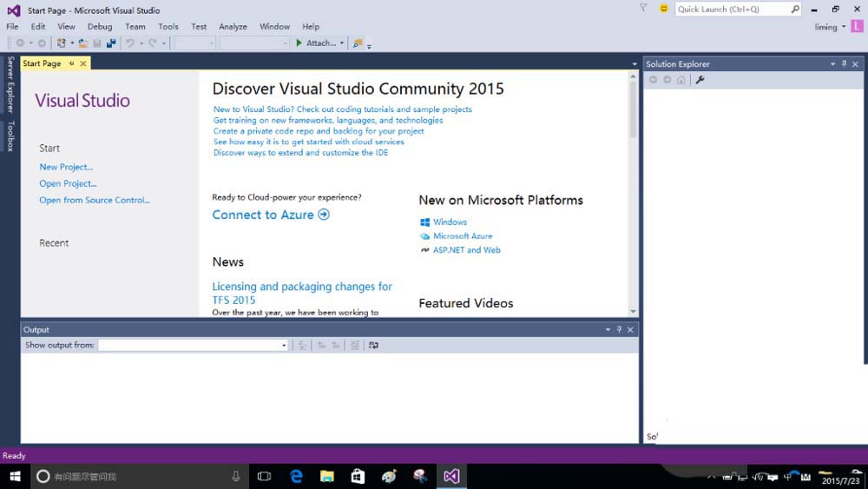Click the New Project toolbar icon
Viewport: 868px width, 489px height.
point(62,43)
